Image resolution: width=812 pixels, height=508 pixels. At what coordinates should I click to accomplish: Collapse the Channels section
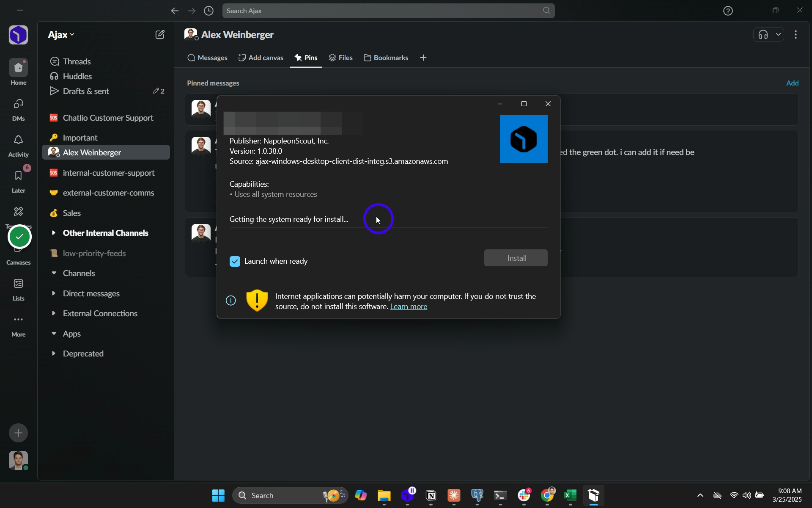(x=53, y=273)
